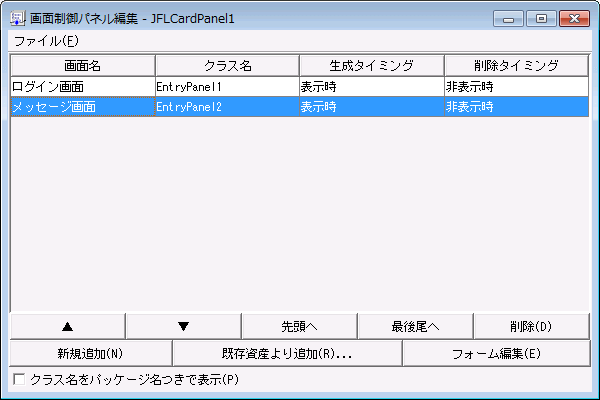Click 非表示時 in the ログイン画面 row
The height and width of the screenshot is (400, 600).
coord(517,87)
